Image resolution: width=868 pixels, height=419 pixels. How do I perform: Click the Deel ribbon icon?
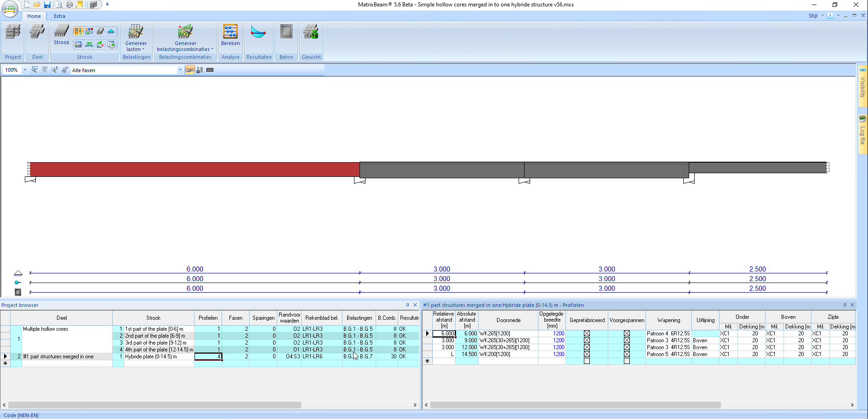(37, 32)
